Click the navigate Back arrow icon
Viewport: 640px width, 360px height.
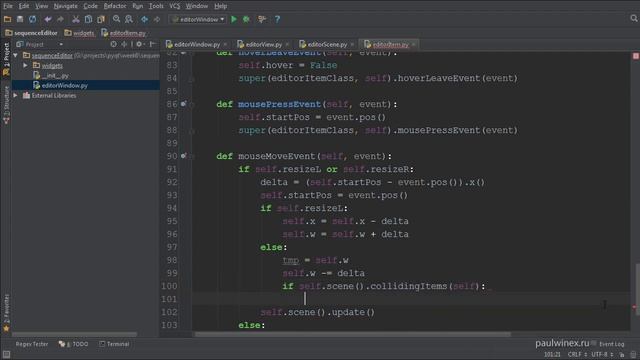coord(144,19)
